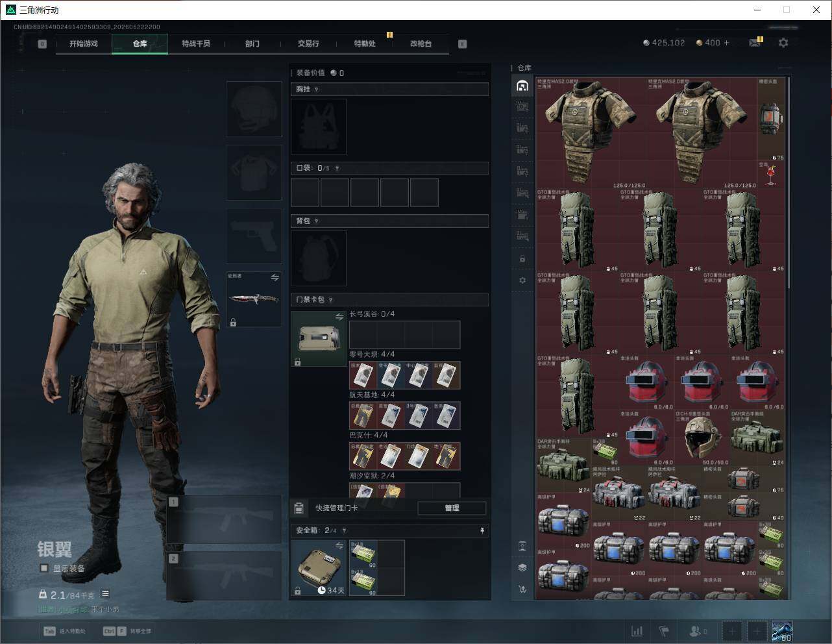Click the lock icon in the warehouse sidebar
The height and width of the screenshot is (644, 832).
522,259
